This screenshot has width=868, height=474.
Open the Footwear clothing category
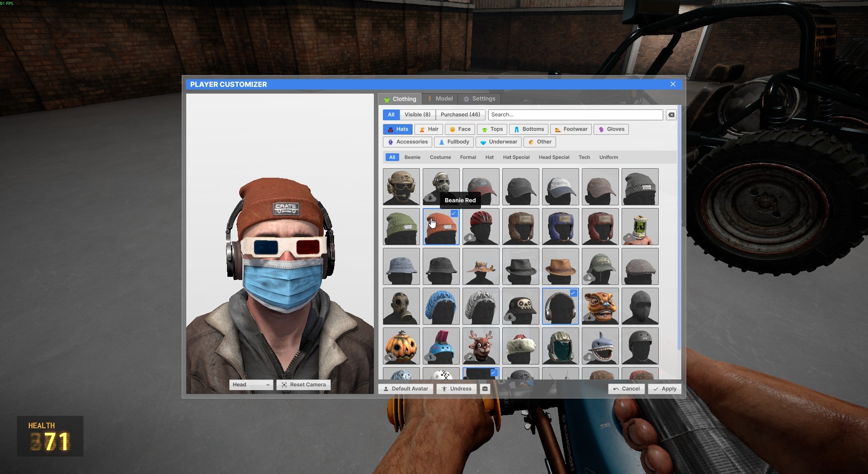coord(571,129)
